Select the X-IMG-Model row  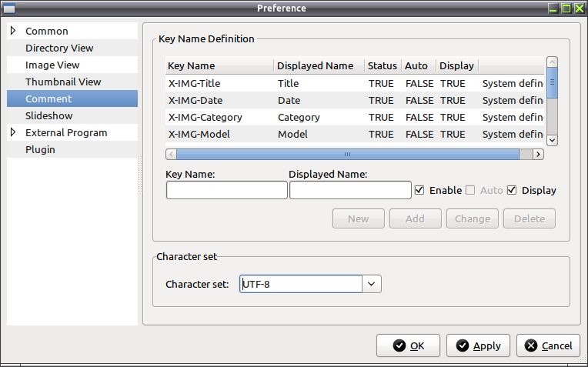pyautogui.click(x=355, y=134)
